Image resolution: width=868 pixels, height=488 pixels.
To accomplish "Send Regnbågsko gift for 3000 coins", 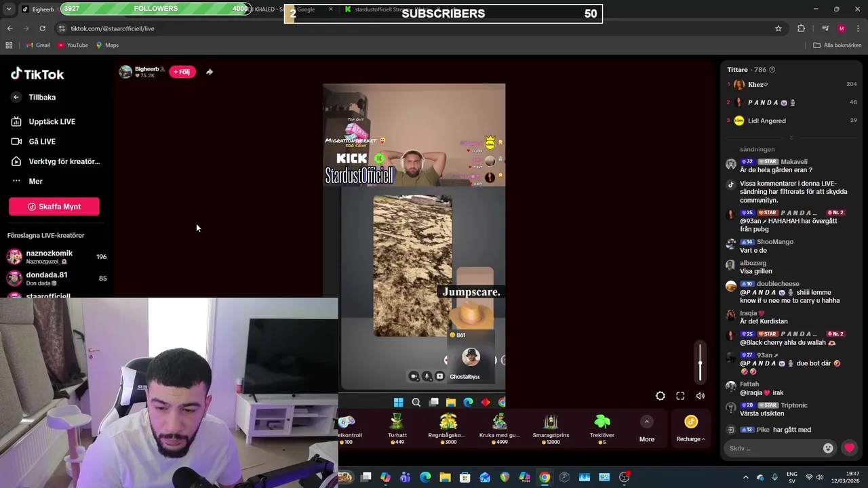I will pos(446,428).
